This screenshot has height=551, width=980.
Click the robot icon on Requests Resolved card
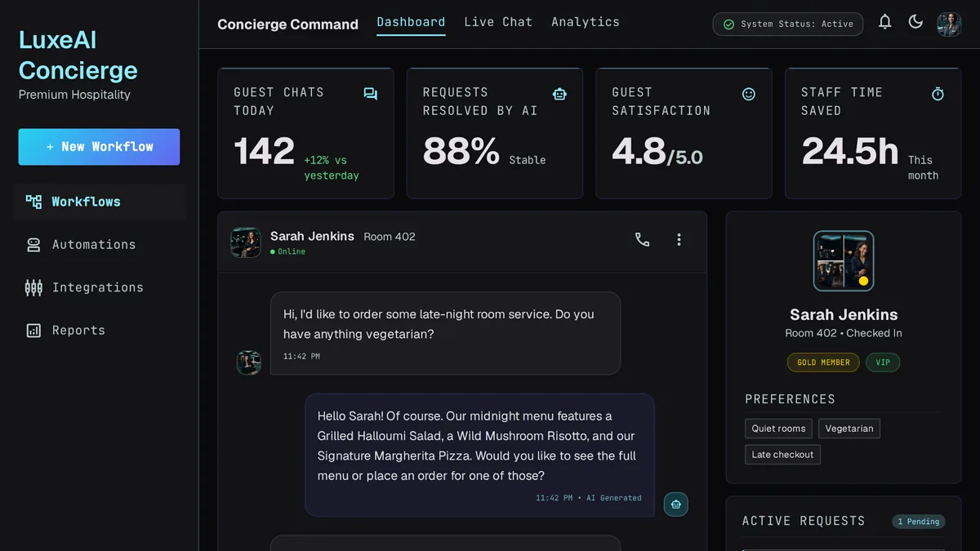pyautogui.click(x=559, y=95)
